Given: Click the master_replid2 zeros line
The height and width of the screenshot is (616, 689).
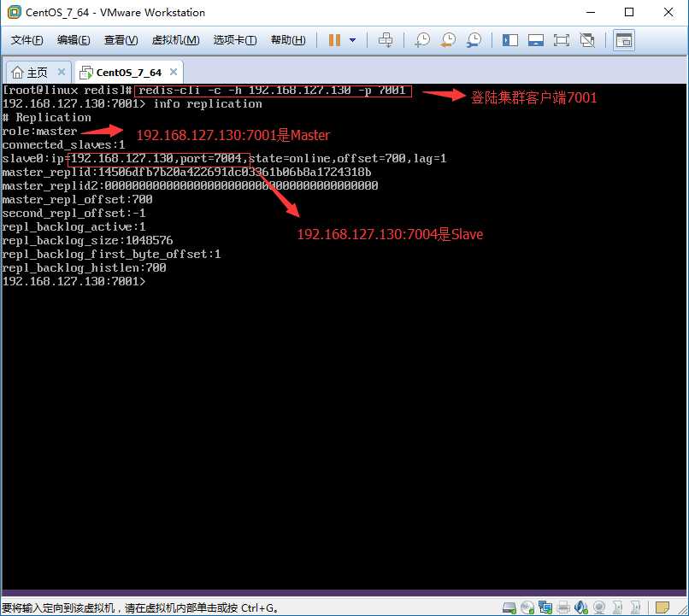Looking at the screenshot, I should pos(190,185).
